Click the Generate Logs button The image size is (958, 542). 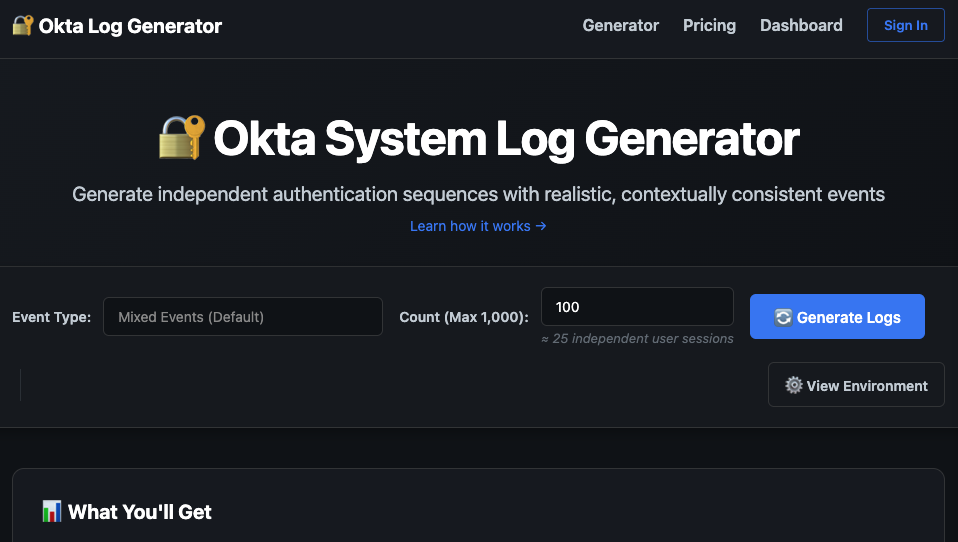tap(837, 317)
